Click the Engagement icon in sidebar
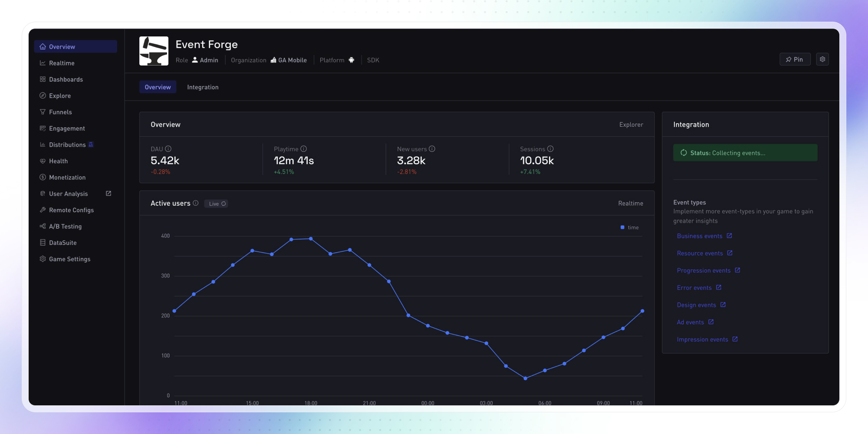Screen dimensions: 868x434 coord(43,128)
